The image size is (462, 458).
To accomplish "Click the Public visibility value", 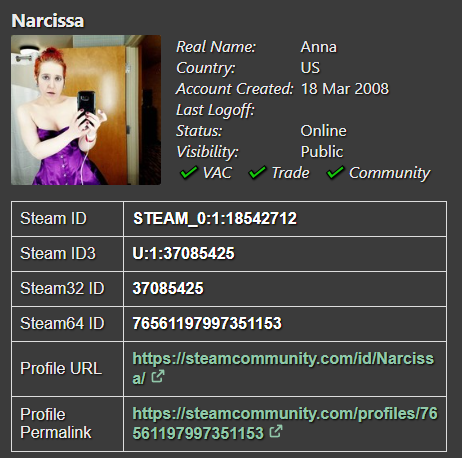I will pos(322,152).
